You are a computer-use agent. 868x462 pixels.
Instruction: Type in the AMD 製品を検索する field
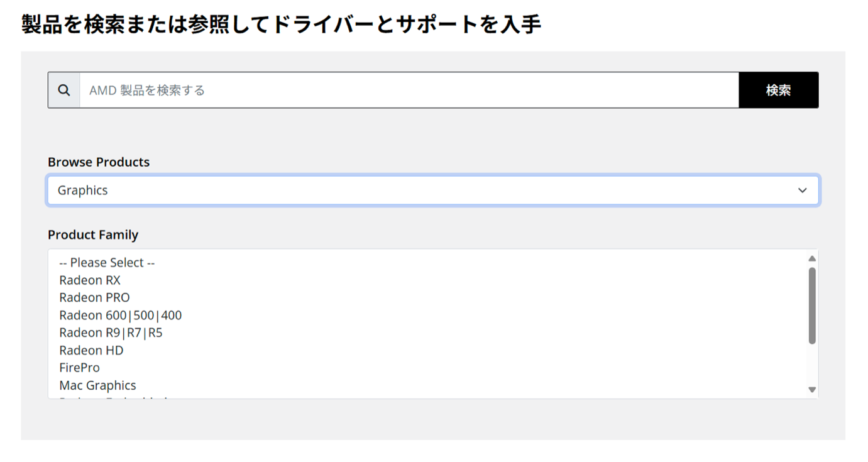click(409, 91)
